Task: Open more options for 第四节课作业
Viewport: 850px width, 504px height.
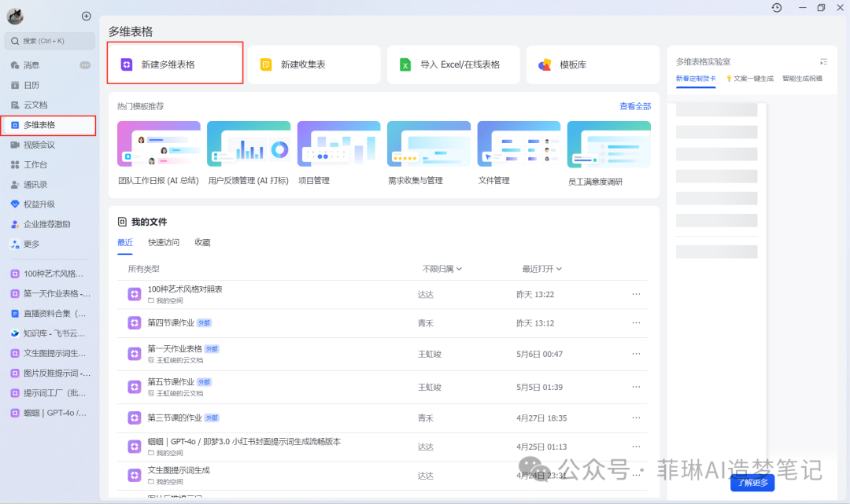Action: [636, 323]
